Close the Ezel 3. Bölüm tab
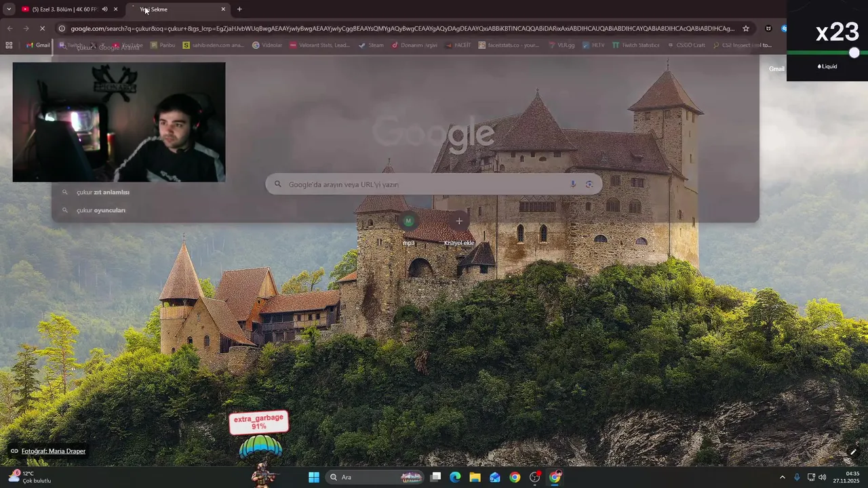 116,9
